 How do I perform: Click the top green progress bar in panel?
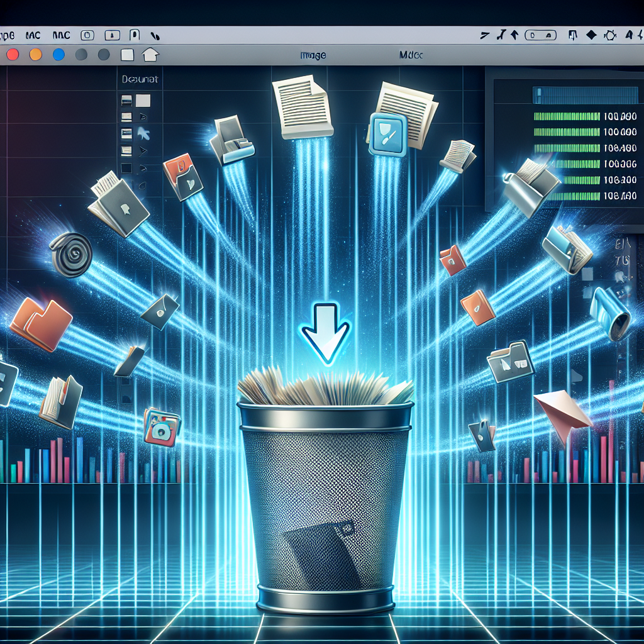tap(566, 116)
